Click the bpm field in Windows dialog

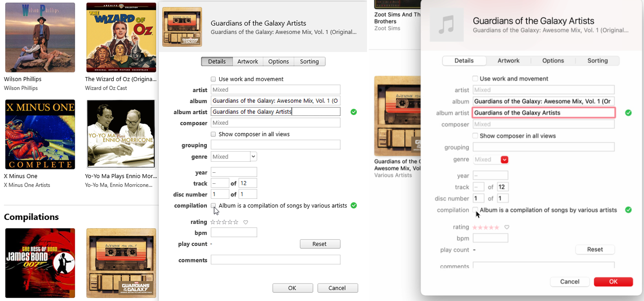(x=234, y=233)
